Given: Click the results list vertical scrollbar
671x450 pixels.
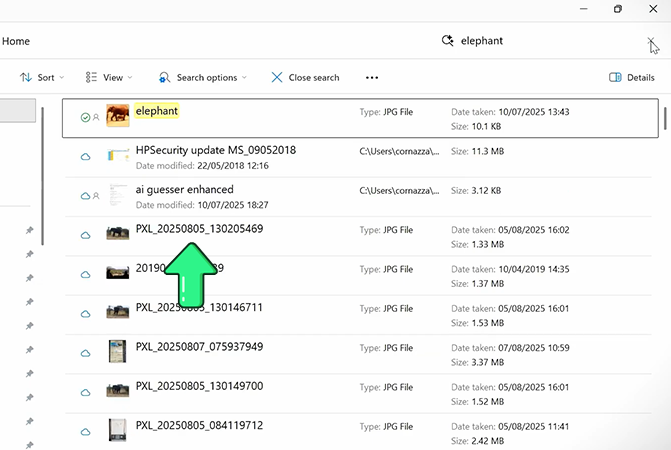Looking at the screenshot, I should (x=665, y=118).
